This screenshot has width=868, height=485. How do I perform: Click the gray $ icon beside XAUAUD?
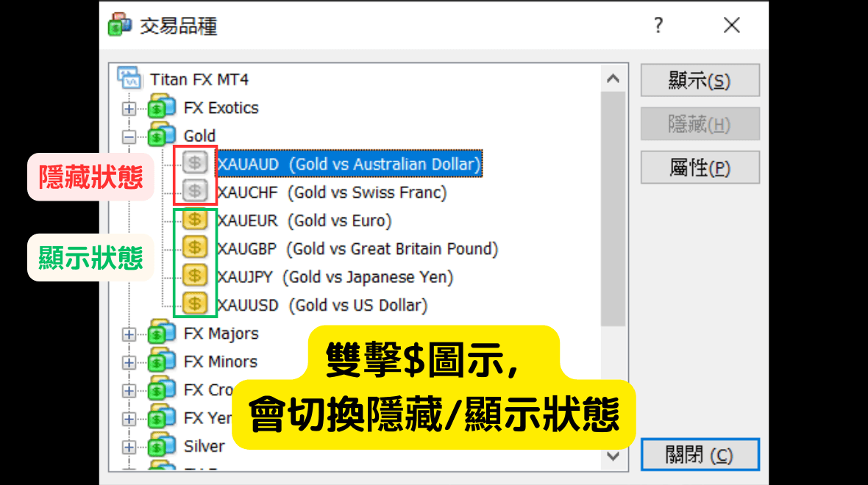(194, 164)
